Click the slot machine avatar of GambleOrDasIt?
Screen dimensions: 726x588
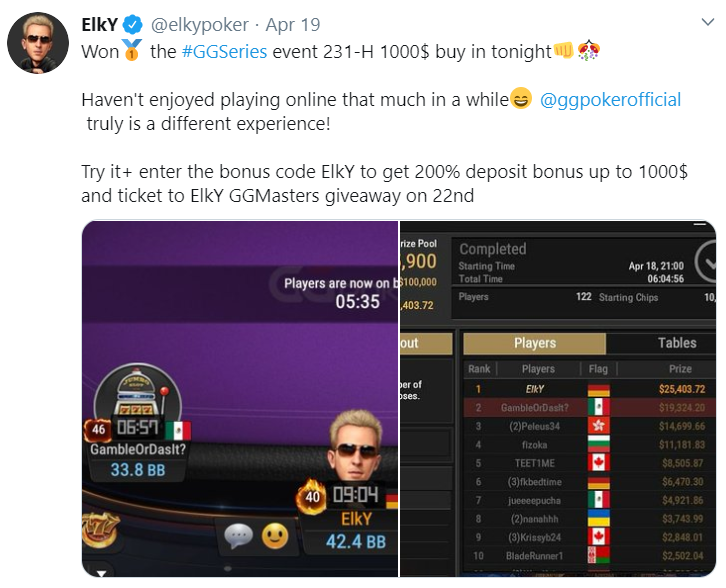pos(137,396)
